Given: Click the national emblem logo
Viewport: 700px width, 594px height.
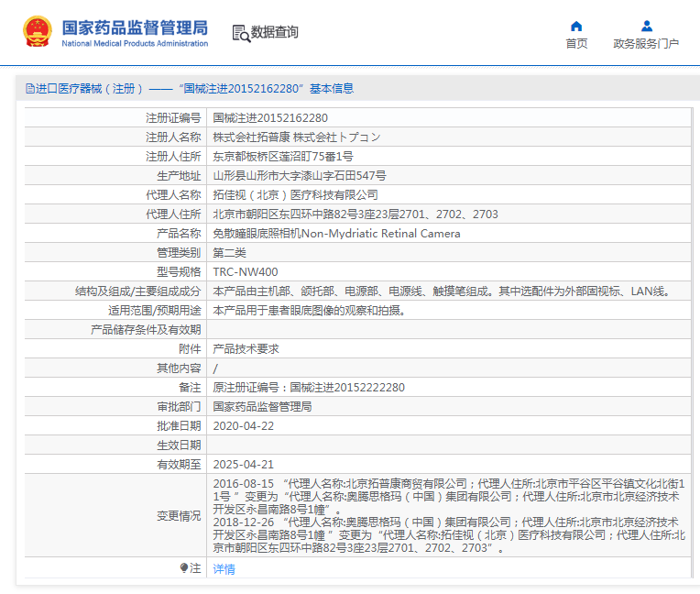Looking at the screenshot, I should tap(38, 32).
